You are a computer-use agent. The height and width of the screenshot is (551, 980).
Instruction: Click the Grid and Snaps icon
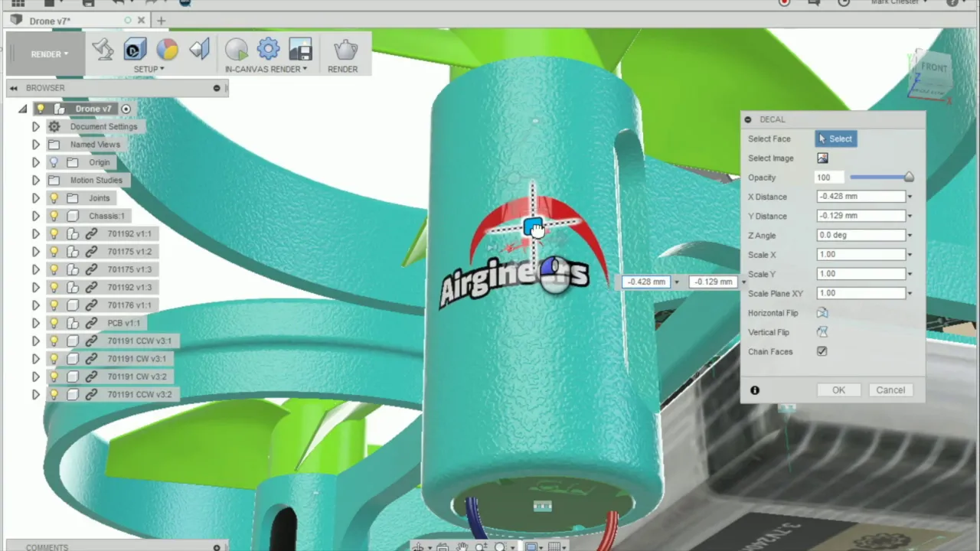554,546
